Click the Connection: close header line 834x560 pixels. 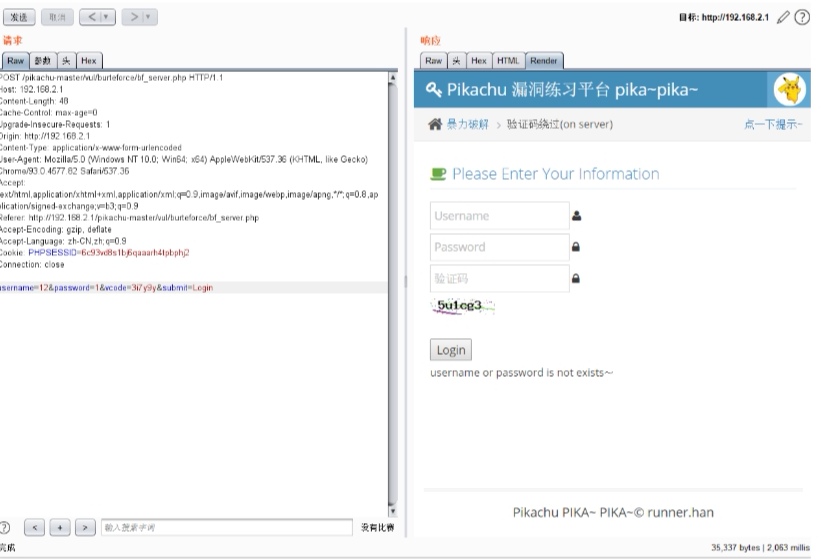tap(32, 264)
